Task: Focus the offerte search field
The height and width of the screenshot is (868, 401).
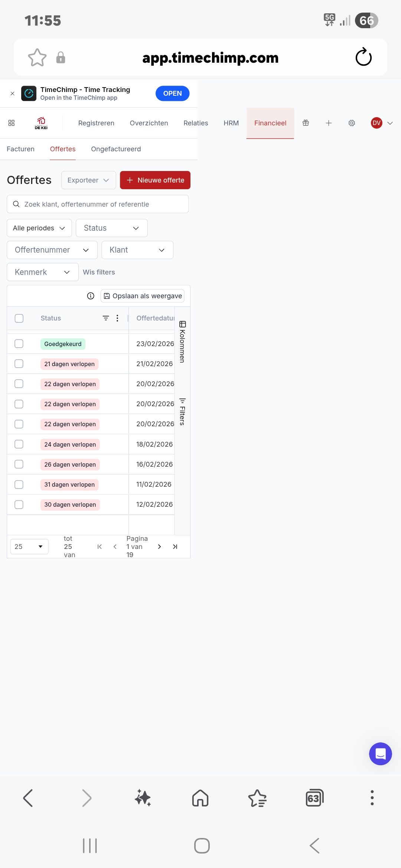Action: 98,204
